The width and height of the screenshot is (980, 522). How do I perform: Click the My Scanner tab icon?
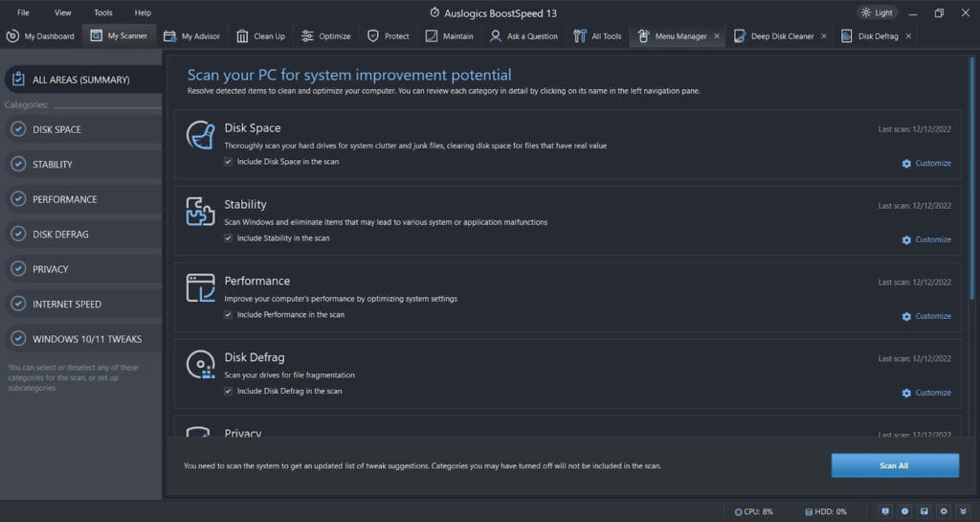click(x=97, y=36)
